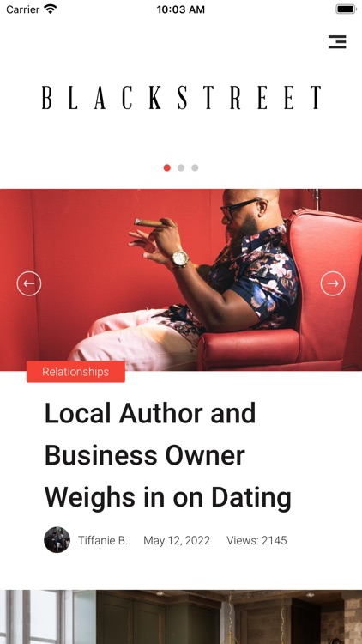362x644 pixels.
Task: Open the hamburger menu icon
Action: coord(337,41)
